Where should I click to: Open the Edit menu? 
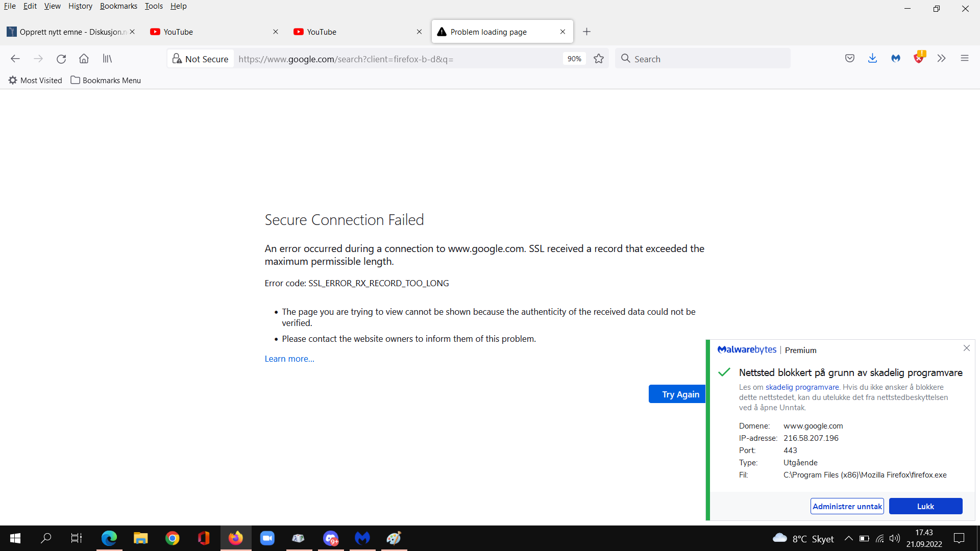(x=30, y=6)
